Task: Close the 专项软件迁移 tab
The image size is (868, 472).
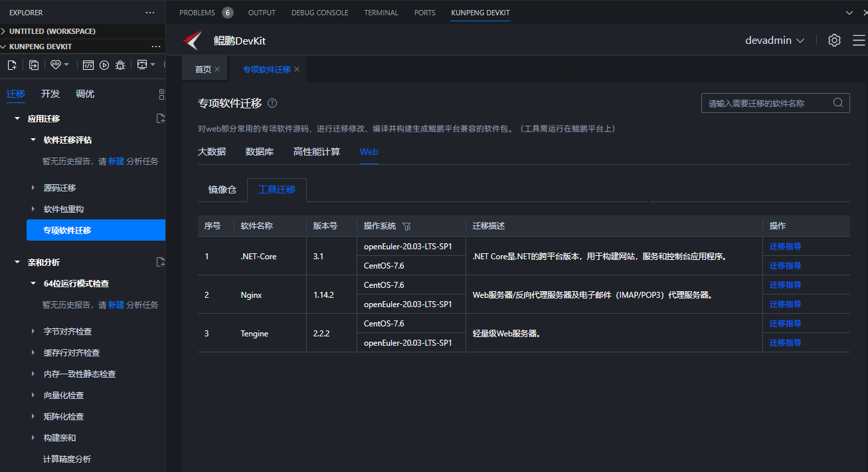Action: tap(297, 69)
